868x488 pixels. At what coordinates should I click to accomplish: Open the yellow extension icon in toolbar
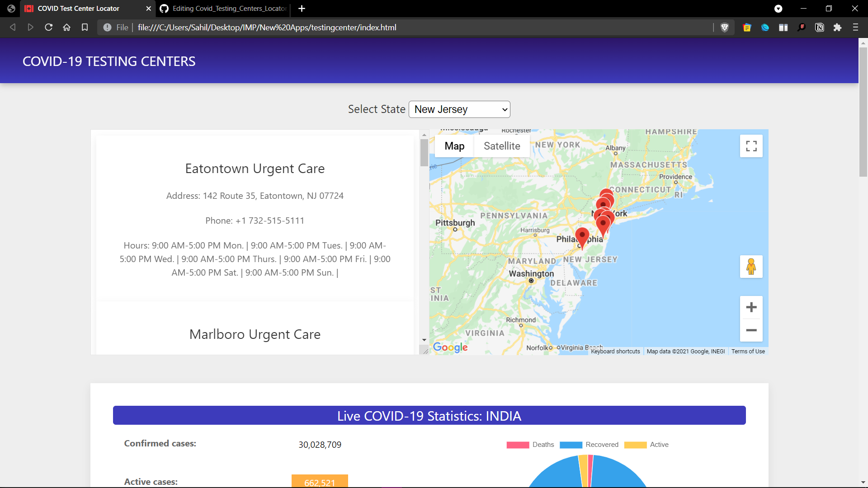[747, 28]
